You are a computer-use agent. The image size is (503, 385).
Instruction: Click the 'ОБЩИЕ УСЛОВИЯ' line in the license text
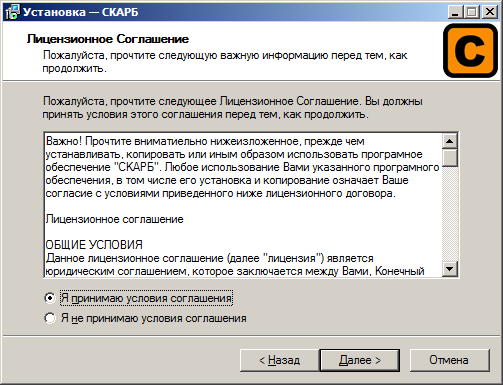click(x=94, y=245)
